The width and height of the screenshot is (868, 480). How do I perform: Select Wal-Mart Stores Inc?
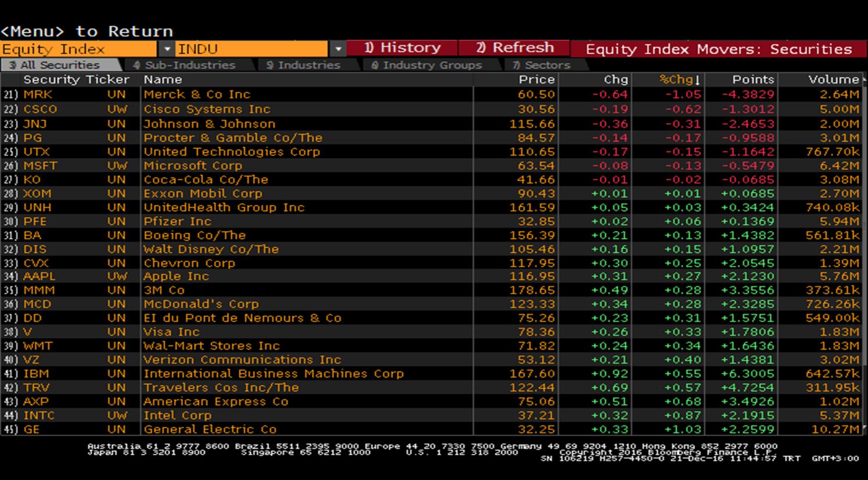[211, 346]
